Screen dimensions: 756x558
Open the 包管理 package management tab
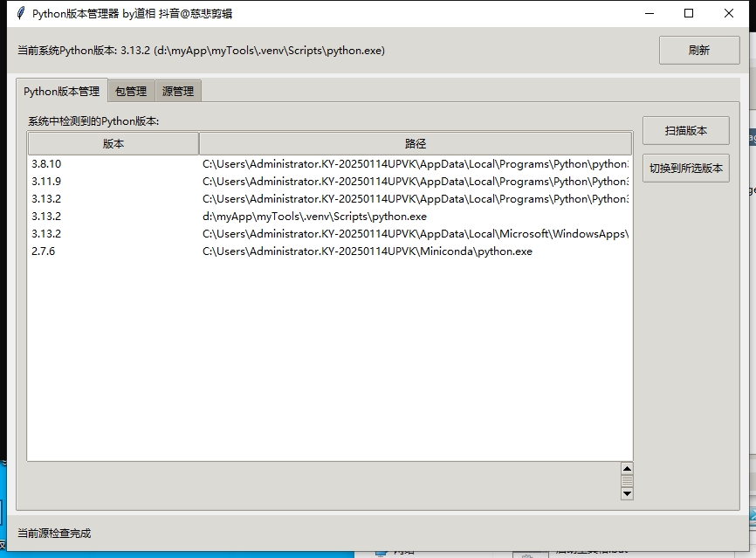click(x=131, y=91)
